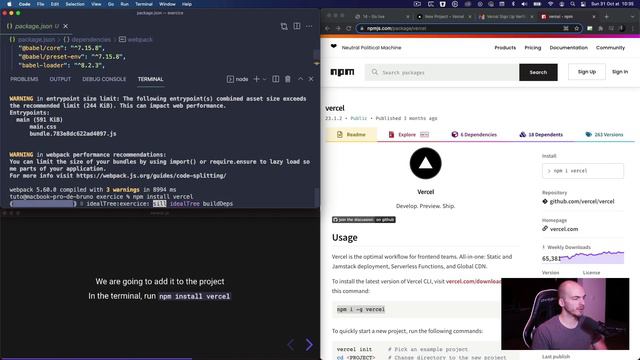Image resolution: width=640 pixels, height=360 pixels.
Task: Split the terminal pane
Action: tap(276, 79)
